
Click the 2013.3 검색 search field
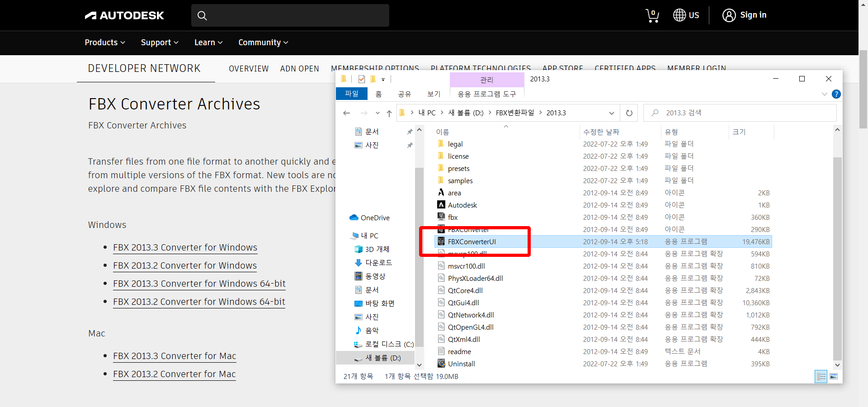coord(740,113)
